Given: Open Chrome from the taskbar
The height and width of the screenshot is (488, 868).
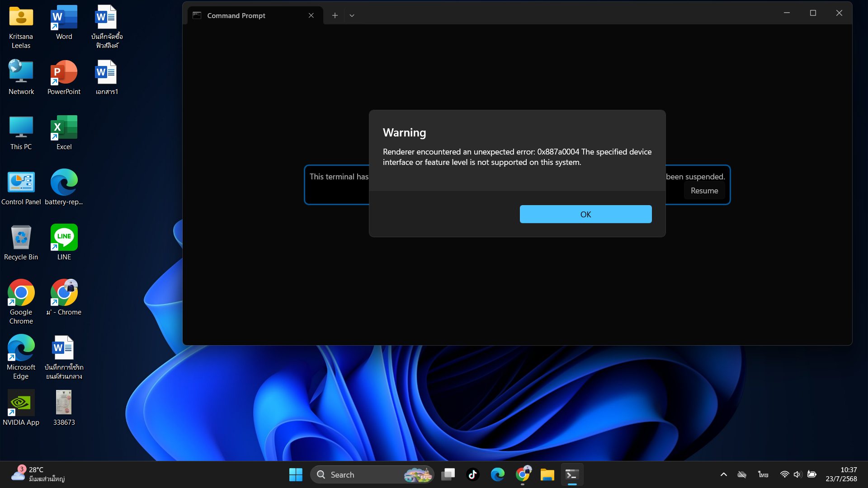Looking at the screenshot, I should click(x=523, y=474).
